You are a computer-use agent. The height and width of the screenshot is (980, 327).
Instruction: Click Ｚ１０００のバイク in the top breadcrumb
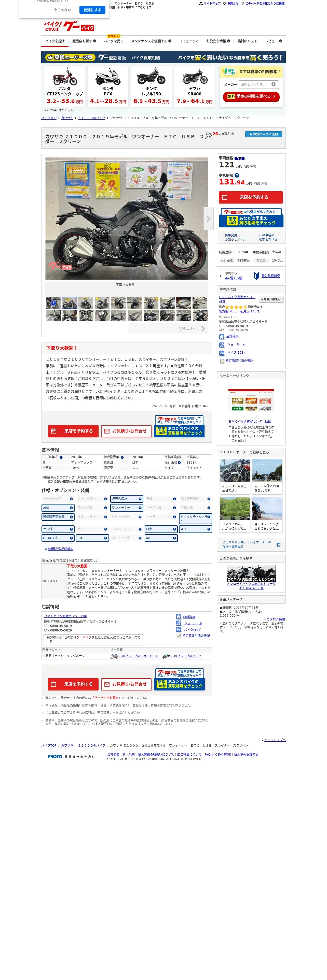(x=92, y=118)
